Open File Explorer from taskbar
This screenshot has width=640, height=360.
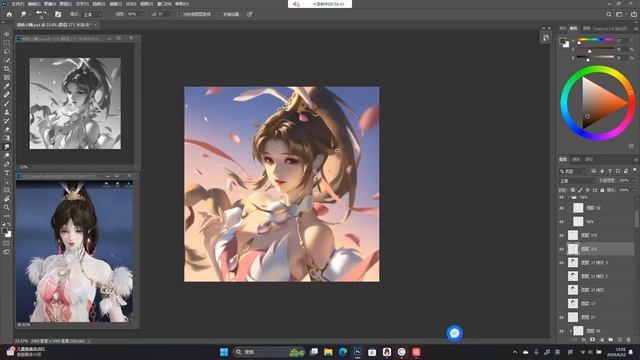[328, 352]
